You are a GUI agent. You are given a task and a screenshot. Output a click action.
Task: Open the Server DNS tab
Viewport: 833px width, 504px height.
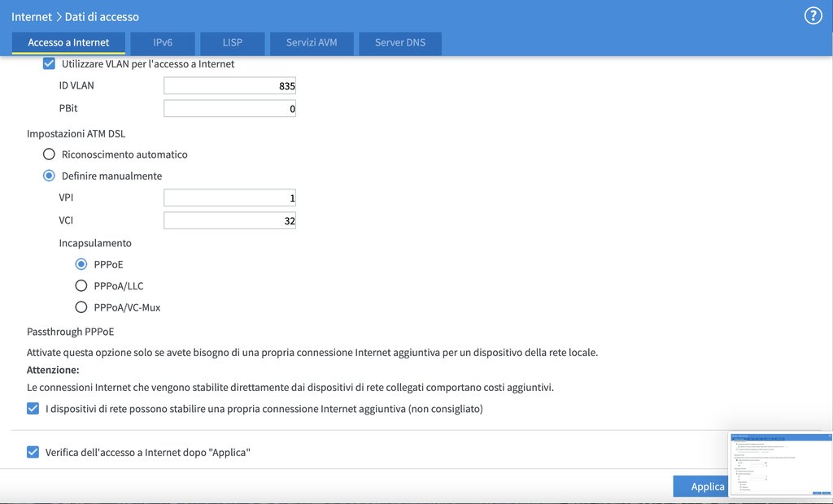(x=400, y=43)
